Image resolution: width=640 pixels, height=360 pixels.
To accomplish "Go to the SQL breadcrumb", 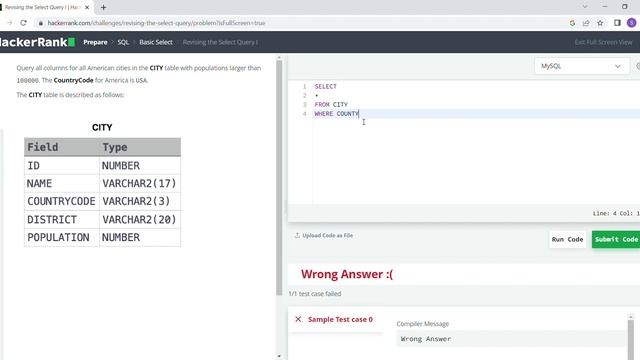I will point(123,42).
